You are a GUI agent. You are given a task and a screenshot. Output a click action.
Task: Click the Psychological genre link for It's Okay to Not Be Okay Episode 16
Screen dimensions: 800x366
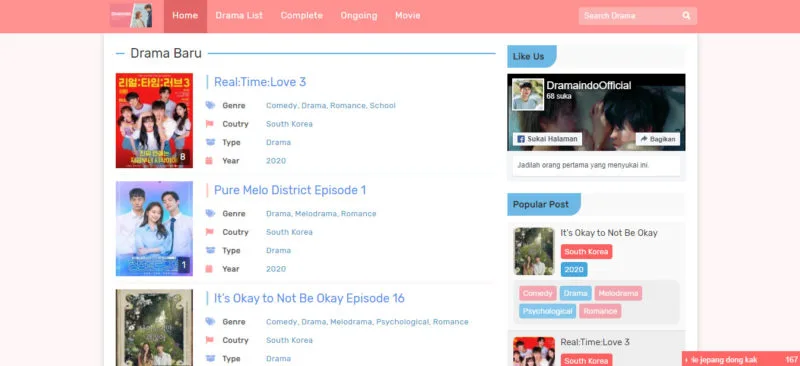pos(403,322)
